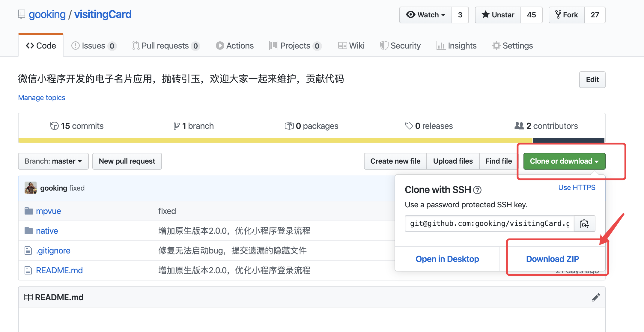Toggle the Clone or download dropdown
The width and height of the screenshot is (644, 332).
coord(564,161)
